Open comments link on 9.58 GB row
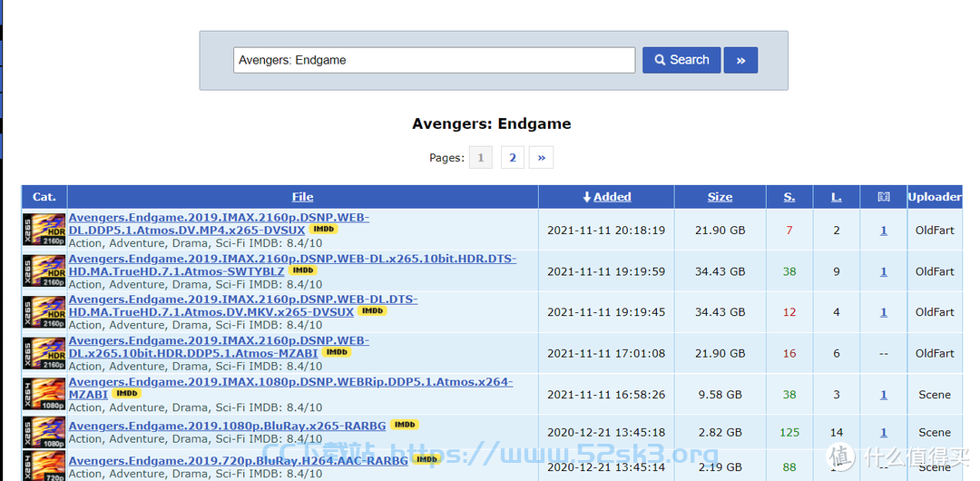This screenshot has height=481, width=980. coord(883,395)
